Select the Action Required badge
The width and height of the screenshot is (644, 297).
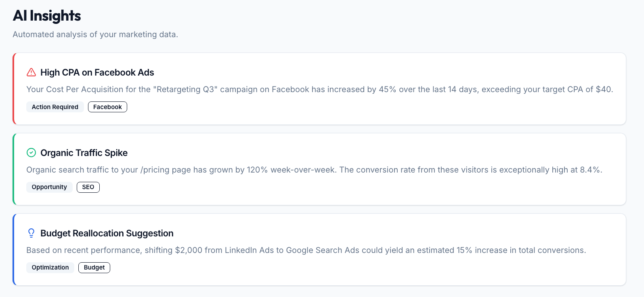tap(55, 107)
